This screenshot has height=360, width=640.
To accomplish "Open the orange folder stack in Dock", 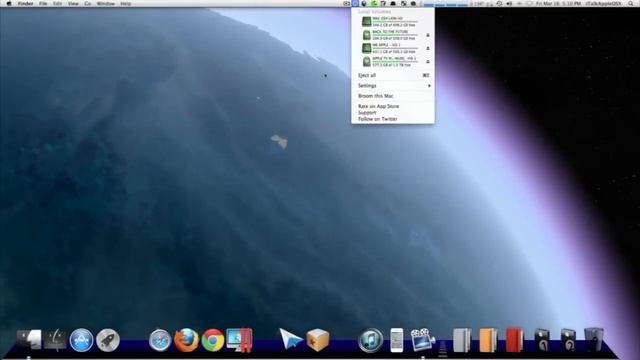I will tap(488, 340).
